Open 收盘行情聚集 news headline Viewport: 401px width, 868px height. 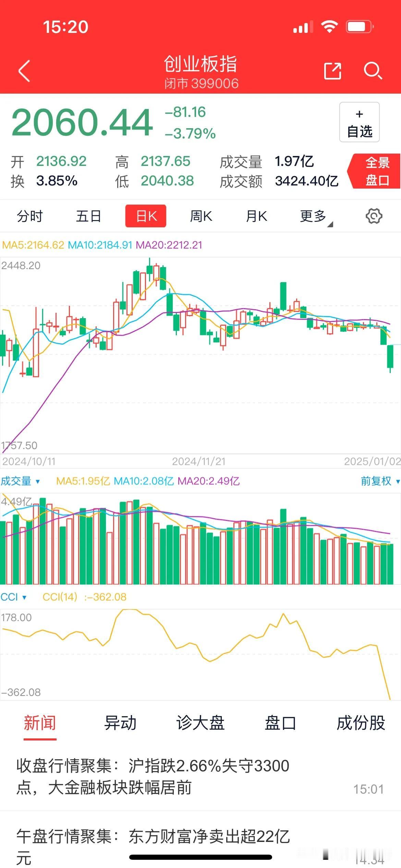coord(153,776)
